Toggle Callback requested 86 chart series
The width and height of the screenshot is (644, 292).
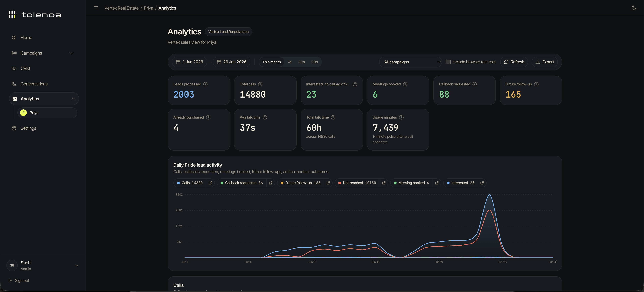(241, 183)
